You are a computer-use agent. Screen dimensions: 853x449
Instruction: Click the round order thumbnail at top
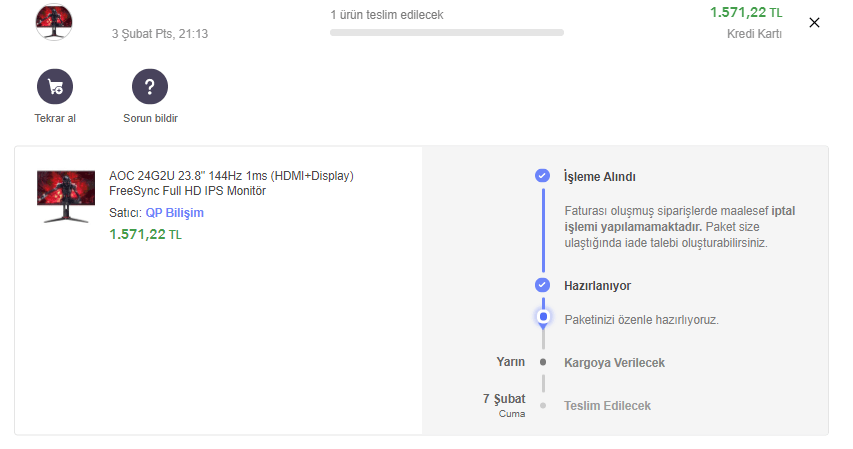pyautogui.click(x=53, y=21)
